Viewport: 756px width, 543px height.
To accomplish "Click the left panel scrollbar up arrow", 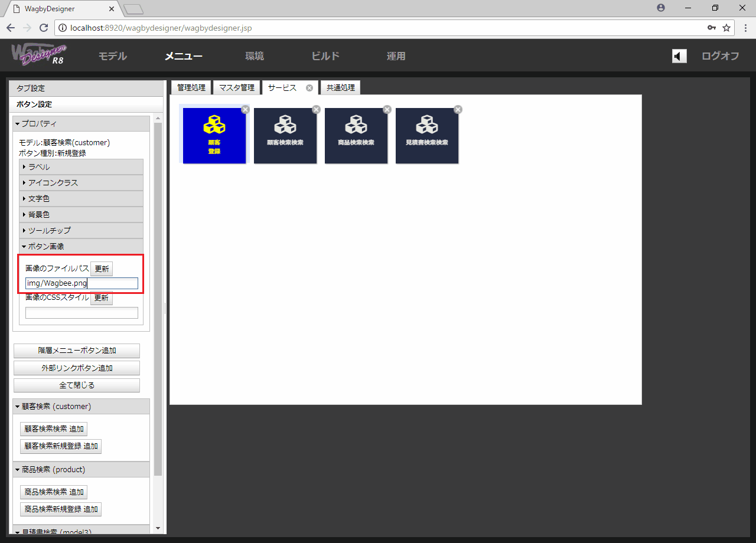I will (x=158, y=119).
